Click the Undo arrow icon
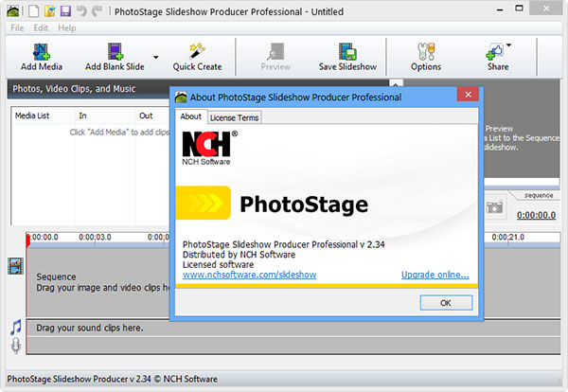This screenshot has height=392, width=568. pyautogui.click(x=81, y=11)
